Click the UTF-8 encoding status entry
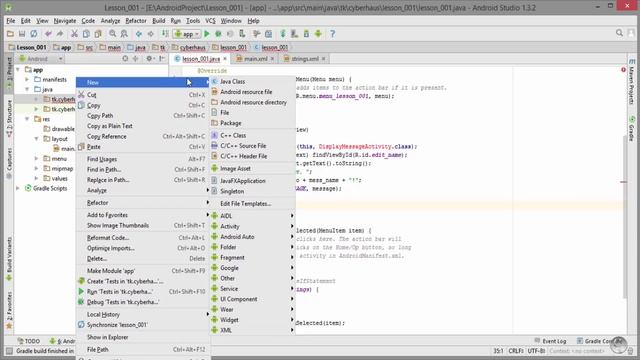 click(x=536, y=351)
